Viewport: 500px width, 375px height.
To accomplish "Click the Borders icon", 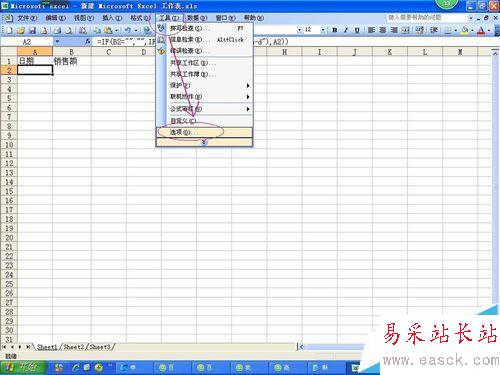I will pos(448,30).
